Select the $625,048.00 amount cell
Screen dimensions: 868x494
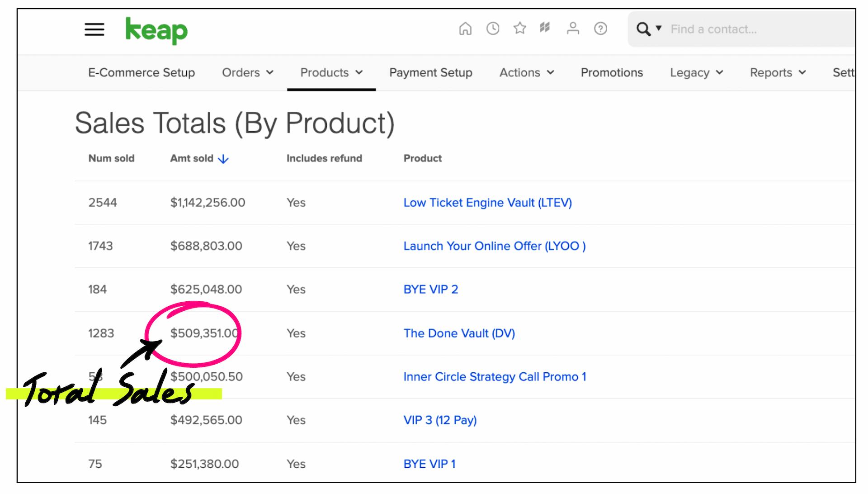(206, 290)
